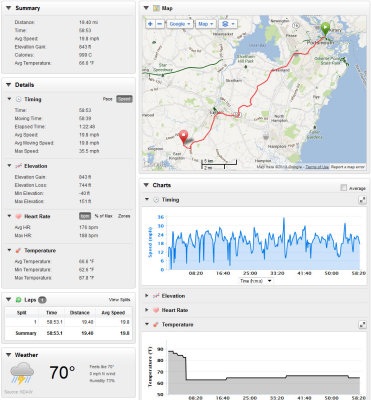Collapse the Charts panel
The width and height of the screenshot is (371, 400).
146,185
